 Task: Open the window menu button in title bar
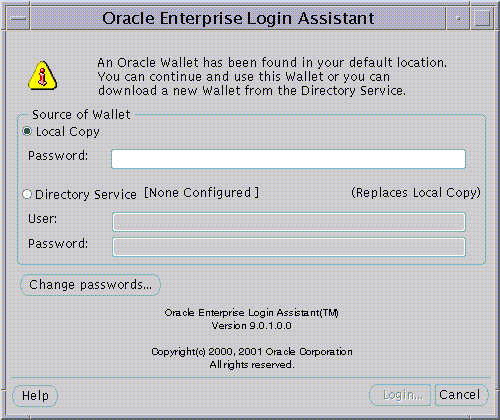pyautogui.click(x=18, y=18)
